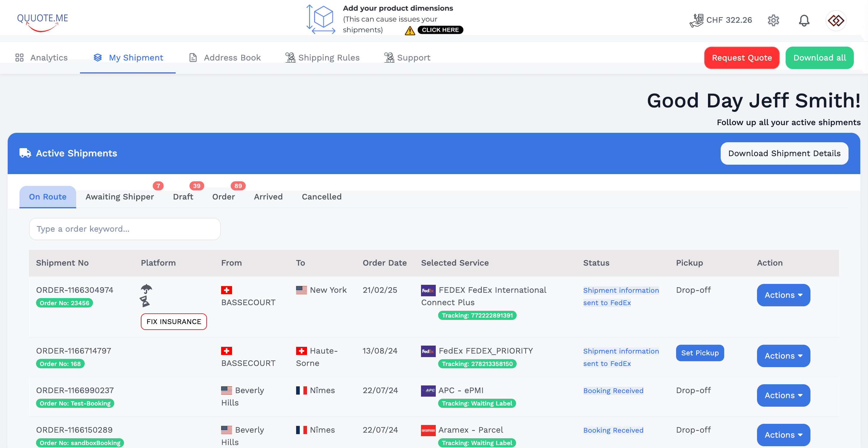Open the settings gear
The image size is (868, 448).
[773, 20]
